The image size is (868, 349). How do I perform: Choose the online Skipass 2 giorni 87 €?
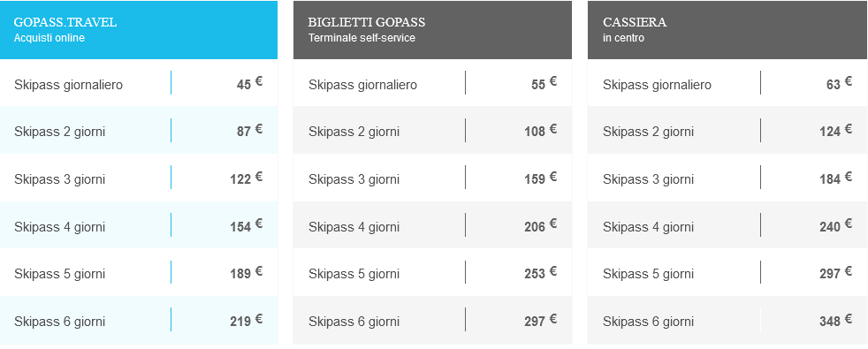[139, 130]
